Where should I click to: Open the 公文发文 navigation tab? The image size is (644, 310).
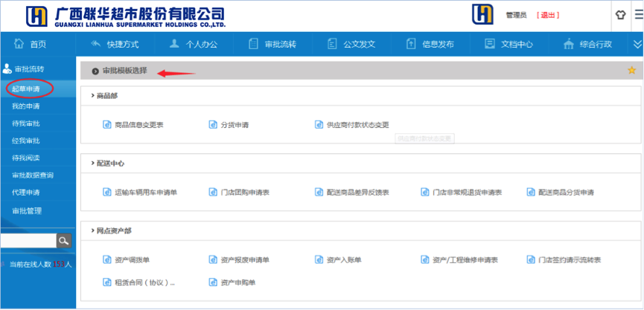click(x=359, y=44)
